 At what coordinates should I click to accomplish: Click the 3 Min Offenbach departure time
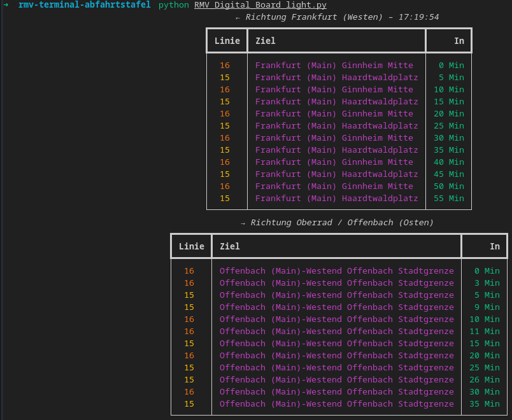pos(487,283)
